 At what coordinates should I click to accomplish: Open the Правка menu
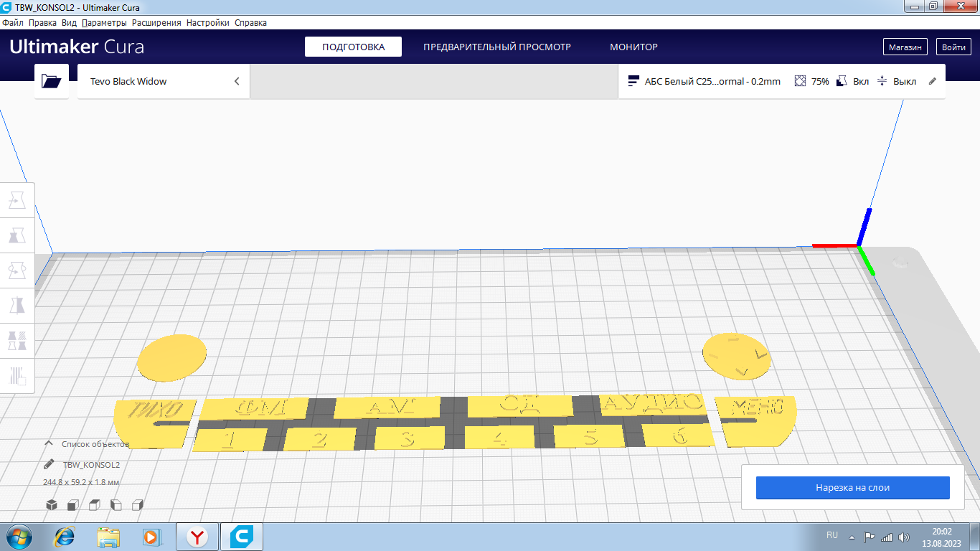42,22
